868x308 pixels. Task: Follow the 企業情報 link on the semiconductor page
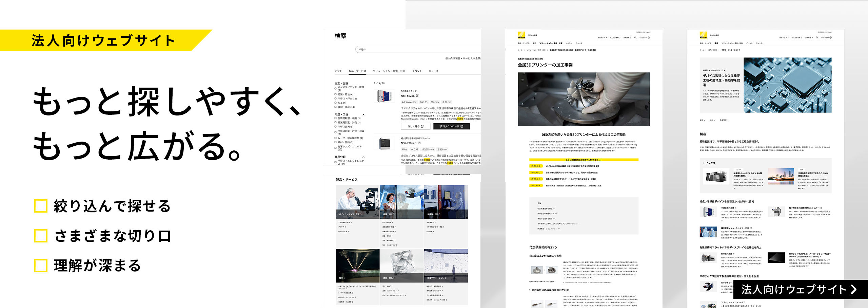click(x=809, y=38)
